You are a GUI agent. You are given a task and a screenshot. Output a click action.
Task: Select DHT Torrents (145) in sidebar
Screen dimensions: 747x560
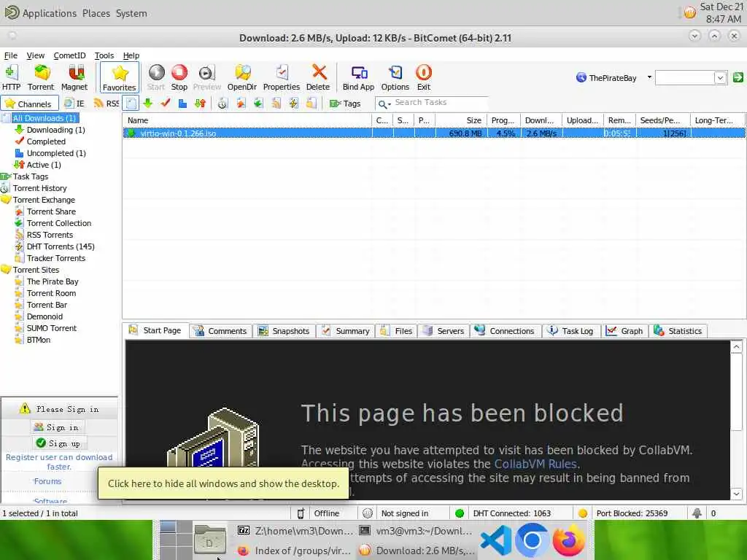coord(61,246)
